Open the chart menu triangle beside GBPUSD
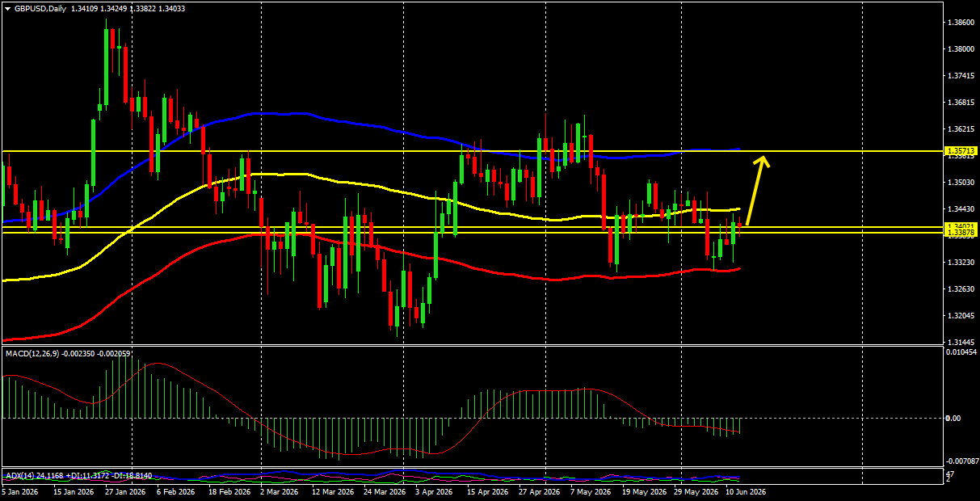 point(7,9)
